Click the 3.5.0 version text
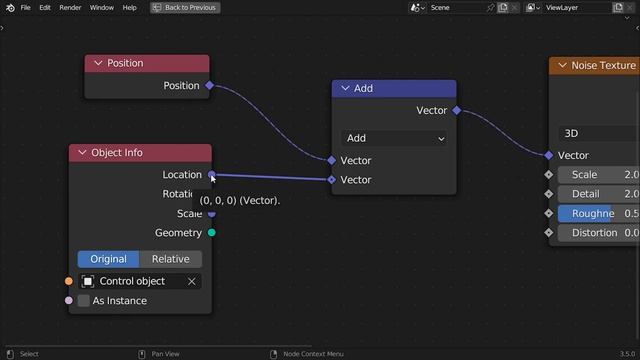 pyautogui.click(x=627, y=354)
